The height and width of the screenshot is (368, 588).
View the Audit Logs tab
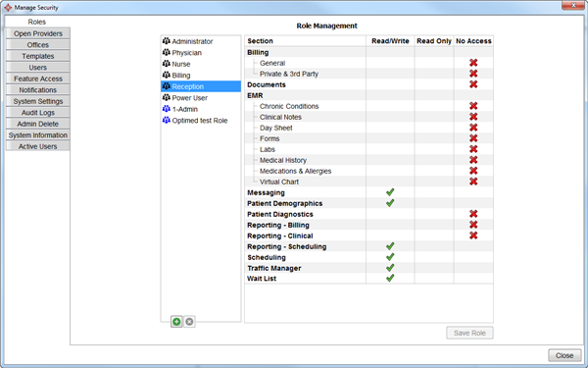pyautogui.click(x=38, y=112)
